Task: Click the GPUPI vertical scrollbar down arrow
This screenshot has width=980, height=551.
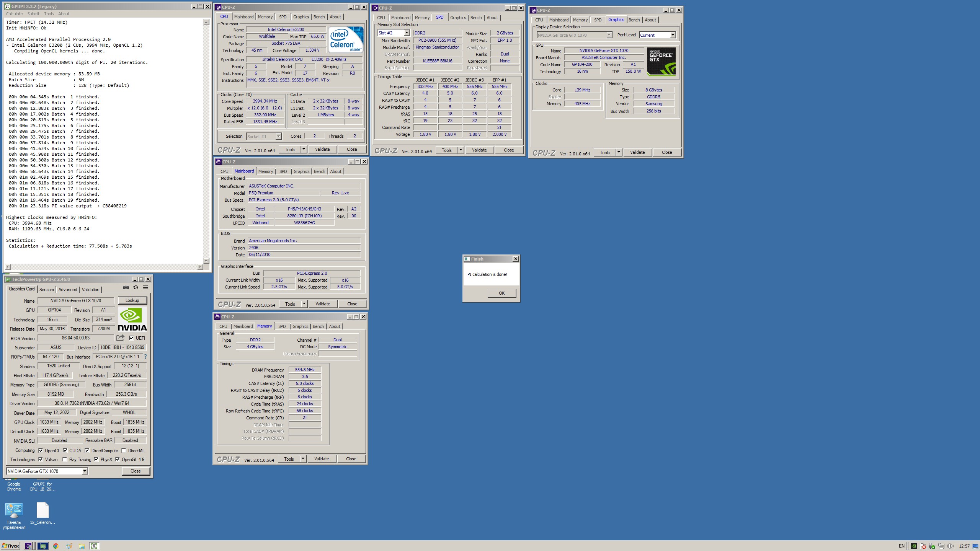Action: [206, 261]
